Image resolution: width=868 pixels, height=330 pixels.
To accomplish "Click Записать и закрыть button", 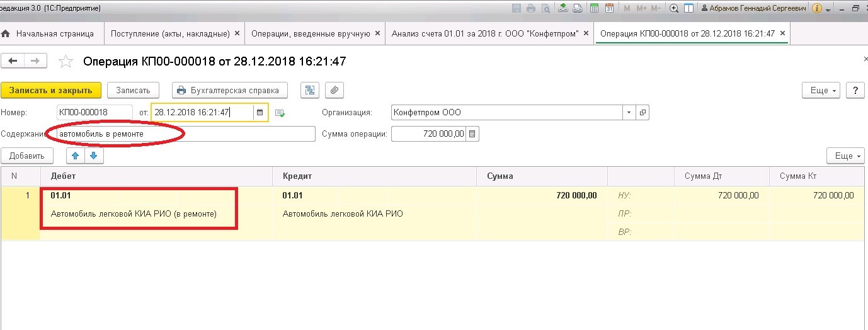I will point(51,90).
